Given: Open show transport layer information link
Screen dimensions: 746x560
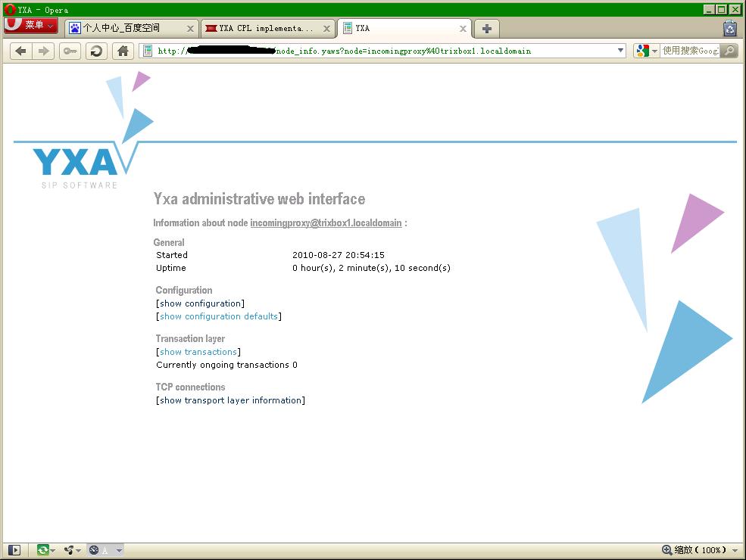Looking at the screenshot, I should tap(231, 400).
